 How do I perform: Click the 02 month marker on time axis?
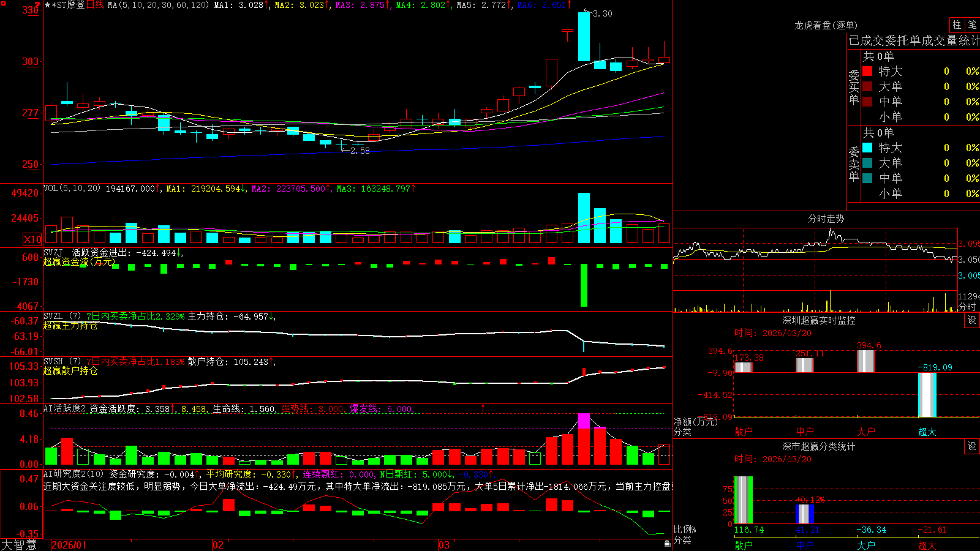click(218, 545)
